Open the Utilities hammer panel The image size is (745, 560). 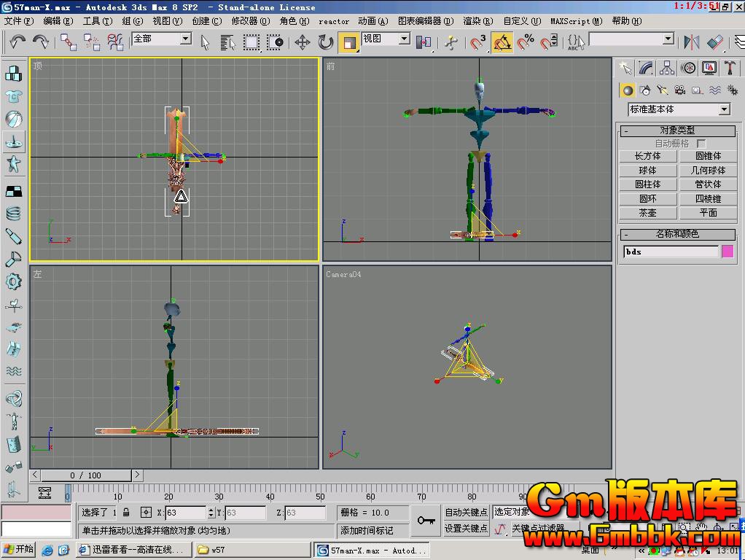point(730,68)
